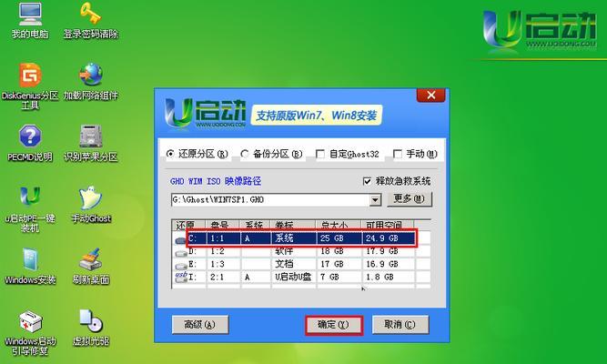Select the C: 系统 partition row
The image size is (607, 364).
(x=301, y=238)
